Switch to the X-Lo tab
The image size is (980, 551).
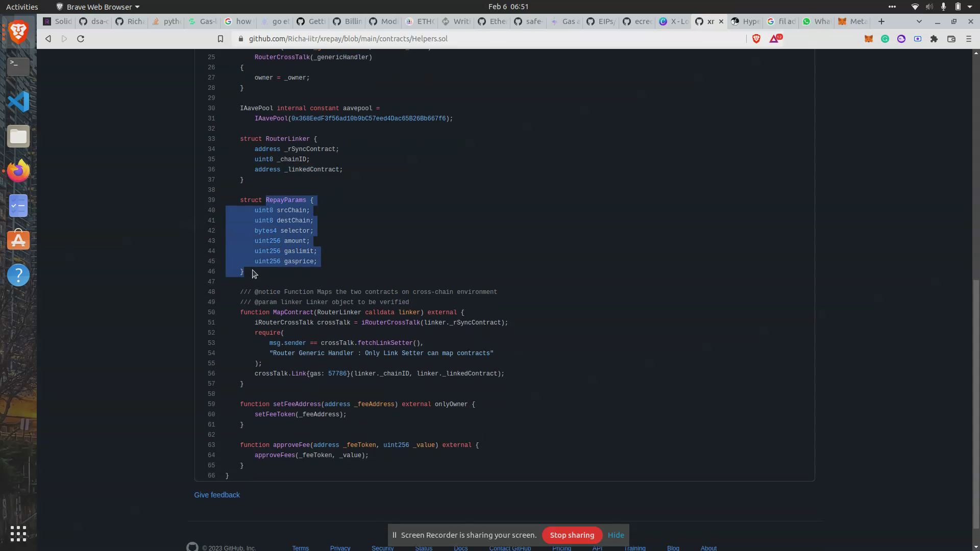(674, 21)
